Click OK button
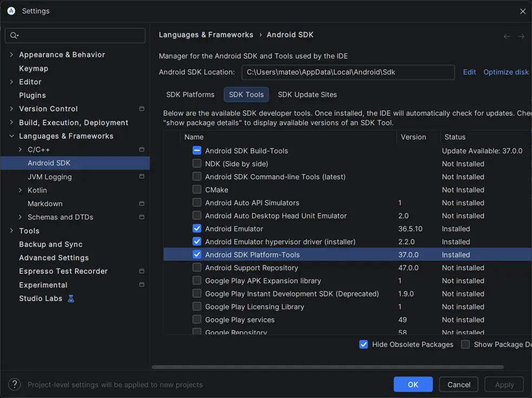Screen dimensions: 532x398 pos(413,384)
